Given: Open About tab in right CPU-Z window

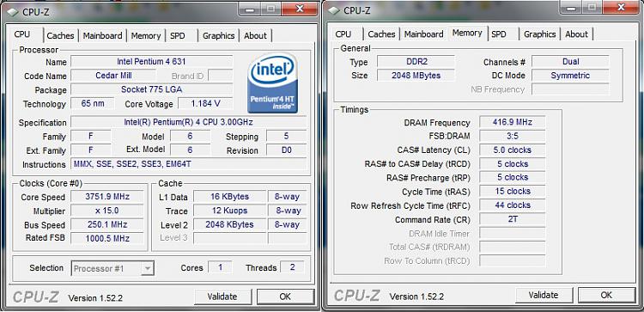Looking at the screenshot, I should click(577, 34).
